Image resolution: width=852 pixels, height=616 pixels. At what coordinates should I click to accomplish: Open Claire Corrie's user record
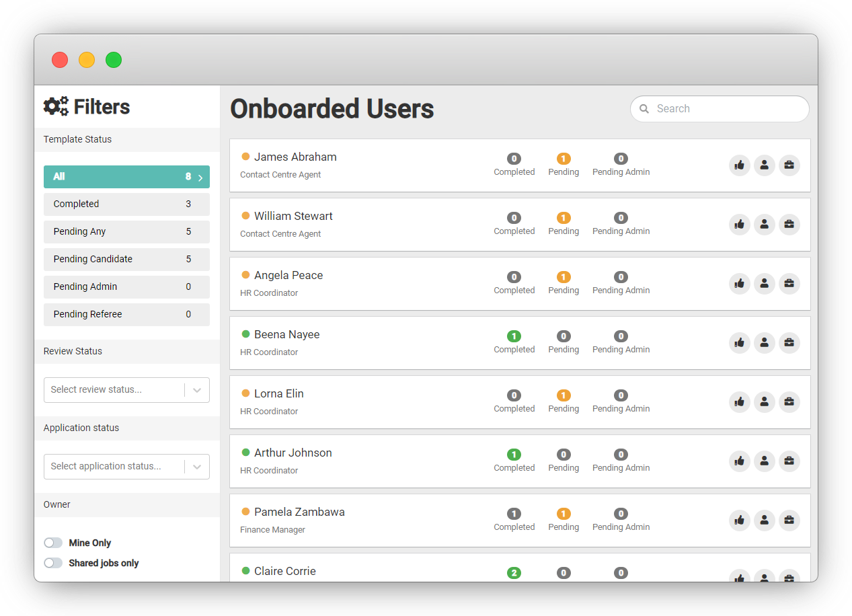click(x=284, y=571)
